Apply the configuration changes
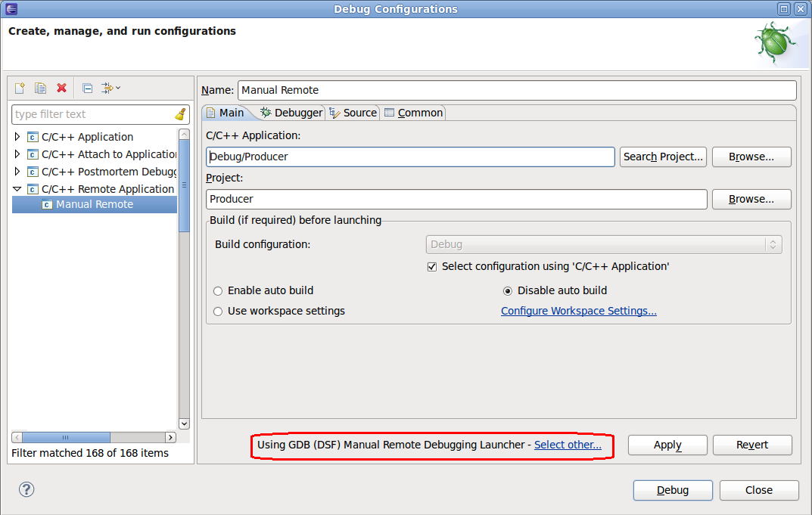 tap(667, 445)
